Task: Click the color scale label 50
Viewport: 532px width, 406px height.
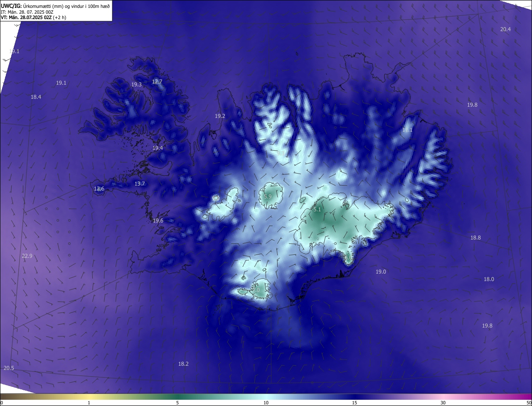Action: [529, 403]
